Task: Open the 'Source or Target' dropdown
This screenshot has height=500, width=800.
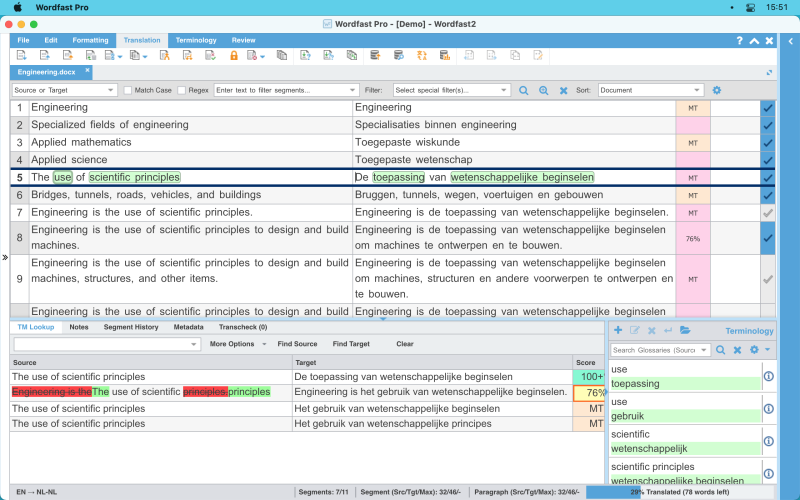Action: coord(65,90)
